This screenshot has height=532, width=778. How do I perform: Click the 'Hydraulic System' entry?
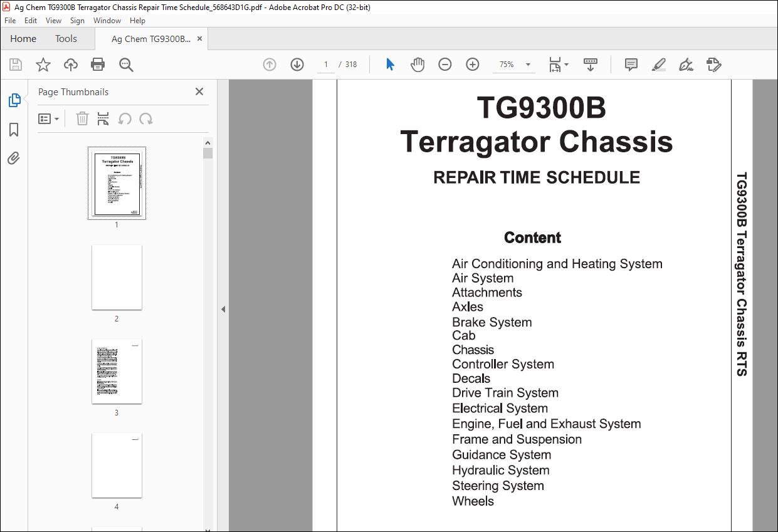click(500, 471)
